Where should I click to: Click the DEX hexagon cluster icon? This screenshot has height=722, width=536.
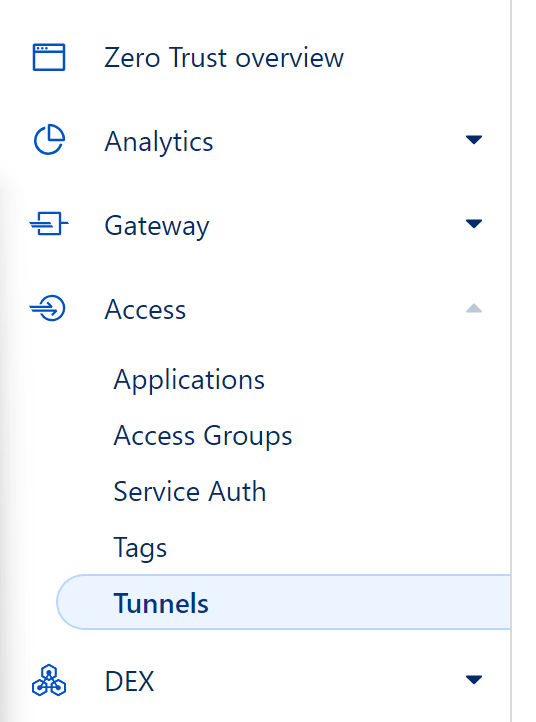(x=49, y=680)
